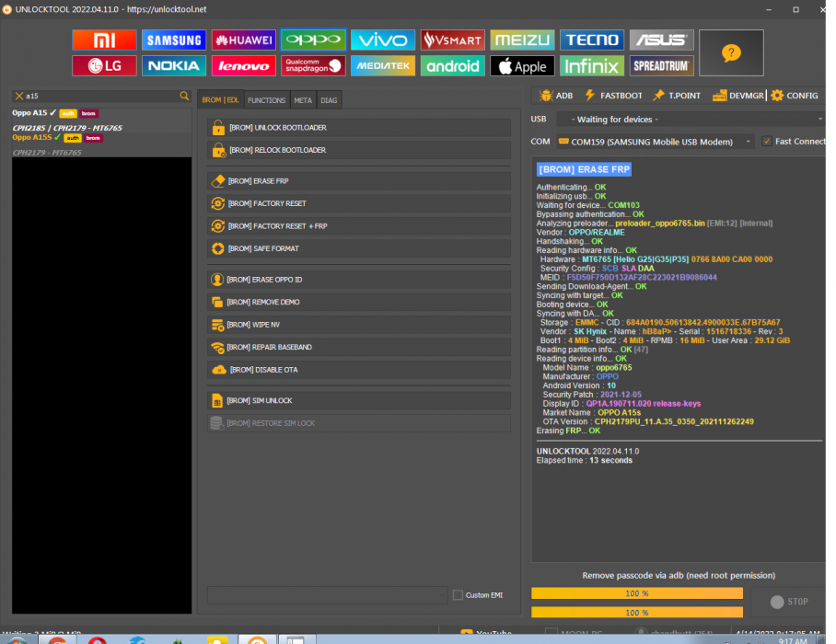Click the 'Market Name : OPPO A15s' line
Screen dimensions: 836x644
pyautogui.click(x=592, y=413)
